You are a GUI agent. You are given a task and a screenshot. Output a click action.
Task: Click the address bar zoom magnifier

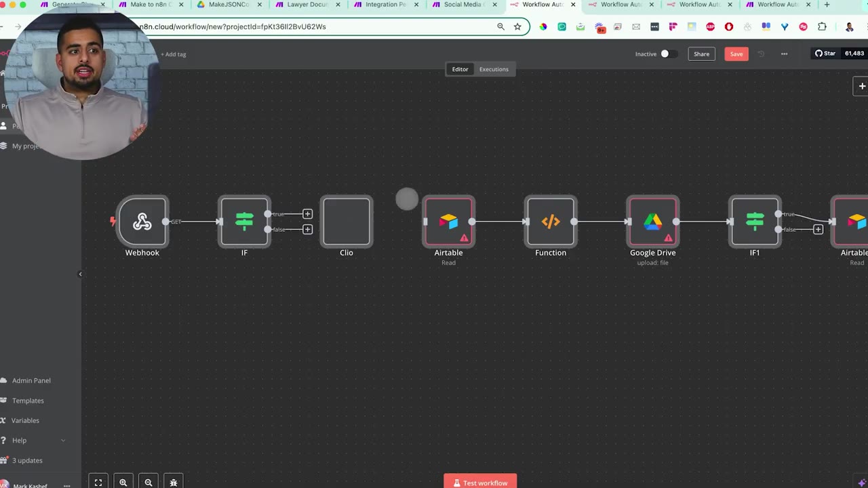coord(500,26)
